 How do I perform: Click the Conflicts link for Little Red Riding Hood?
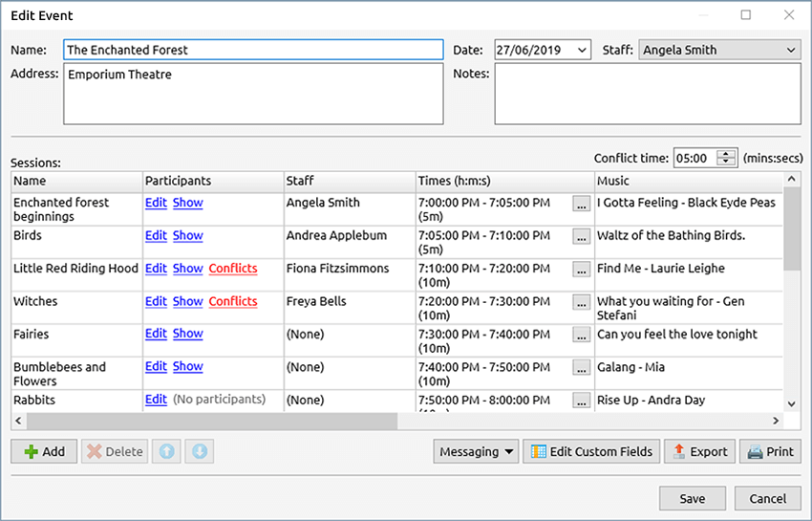coord(233,269)
